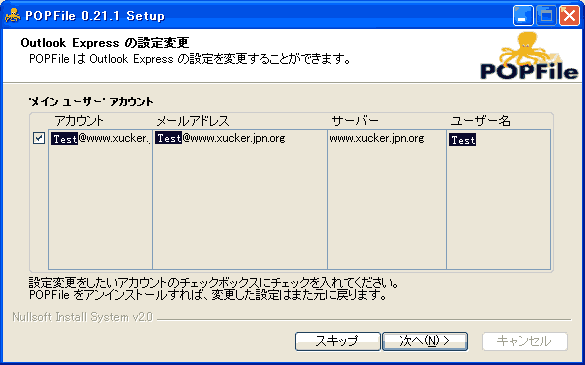The width and height of the screenshot is (585, 365).
Task: Minimize the POPFile Setup window
Action: point(523,16)
